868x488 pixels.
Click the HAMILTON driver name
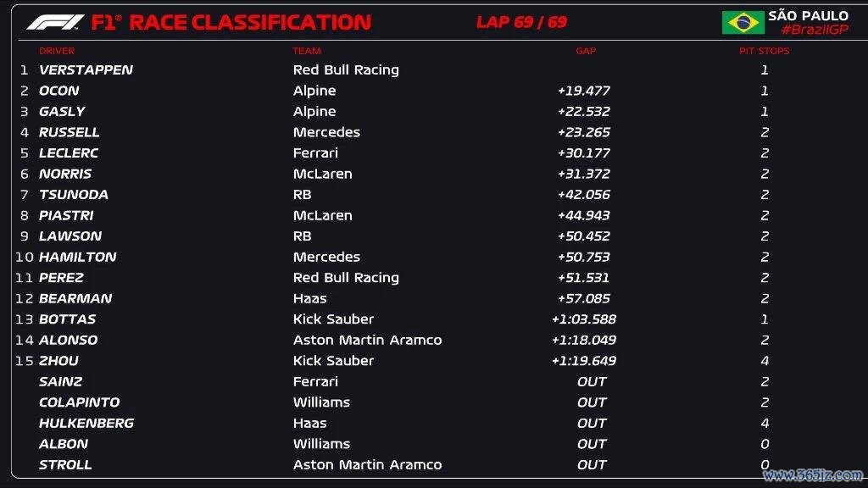click(x=77, y=257)
